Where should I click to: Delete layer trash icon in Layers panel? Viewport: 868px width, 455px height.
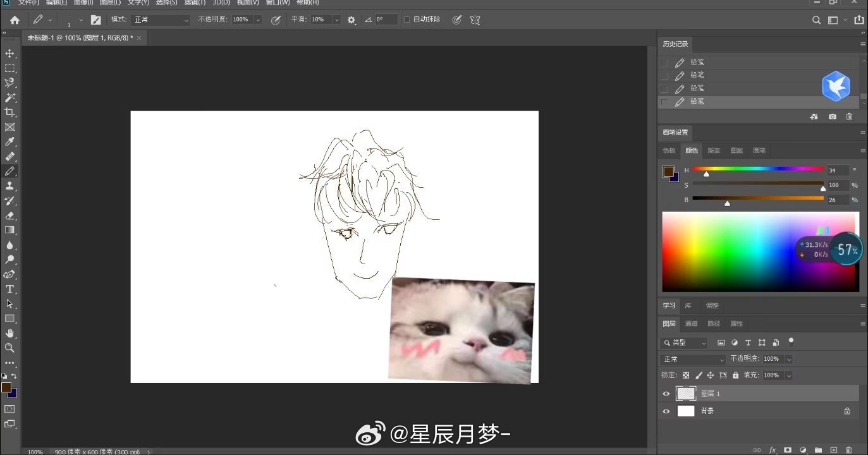point(848,450)
